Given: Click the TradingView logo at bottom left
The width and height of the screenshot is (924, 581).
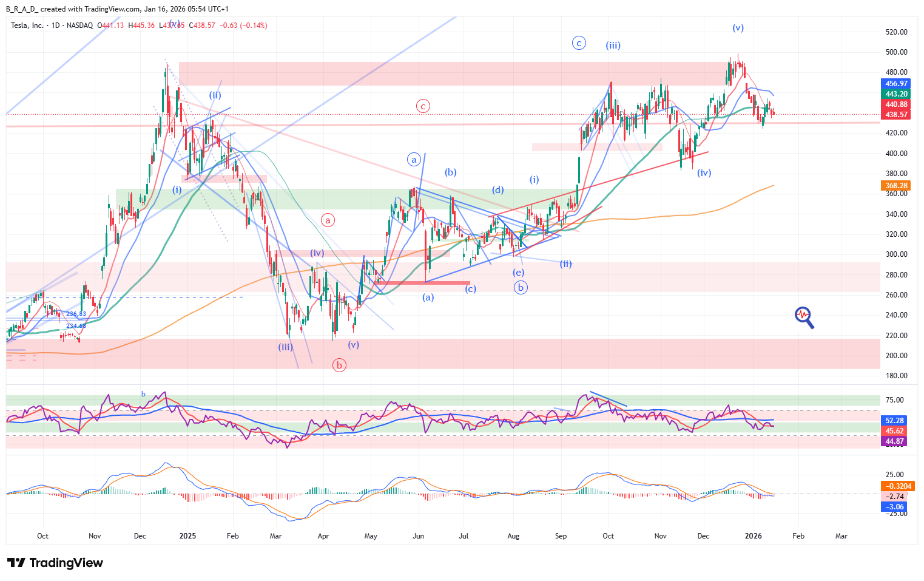Looking at the screenshot, I should 55,563.
